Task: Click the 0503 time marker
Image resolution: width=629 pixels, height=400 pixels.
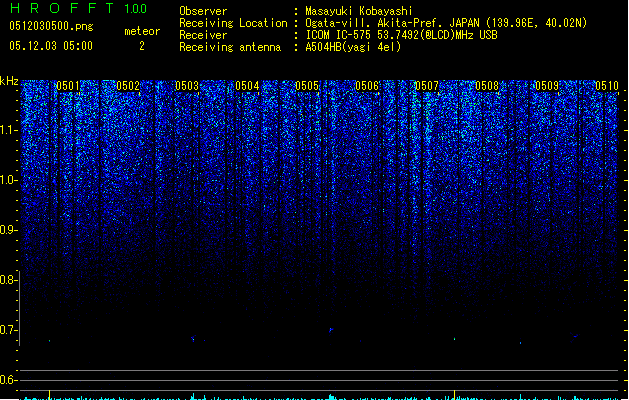Action: [187, 86]
